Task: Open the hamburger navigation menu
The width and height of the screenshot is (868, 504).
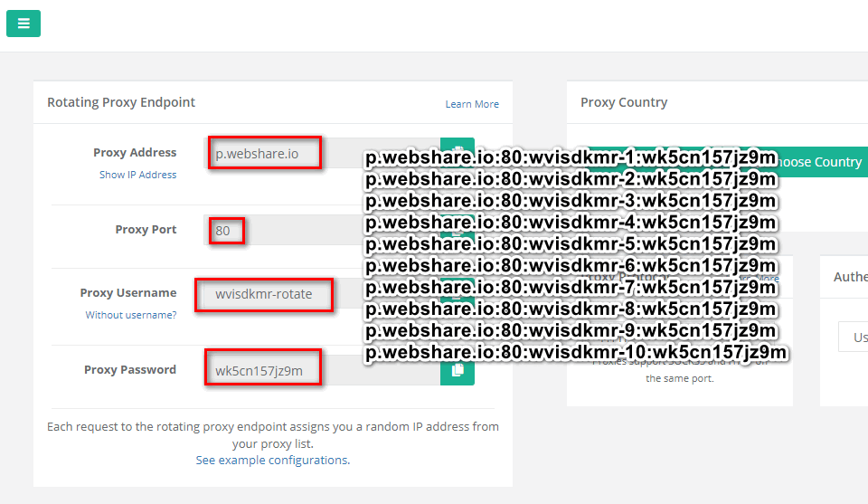Action: point(24,24)
